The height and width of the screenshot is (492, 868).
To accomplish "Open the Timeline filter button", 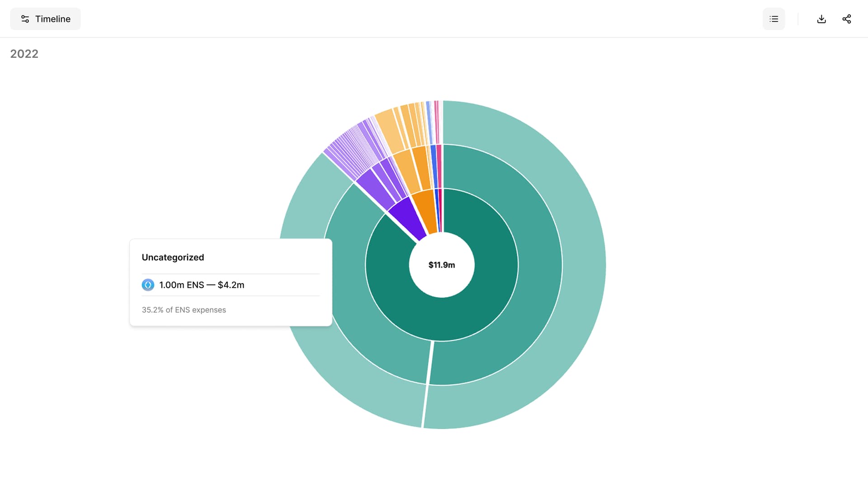I will coord(45,19).
